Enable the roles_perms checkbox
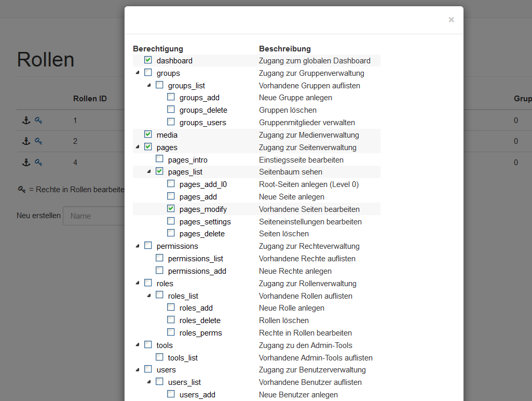Viewport: 532px width, 401px height. pyautogui.click(x=171, y=332)
